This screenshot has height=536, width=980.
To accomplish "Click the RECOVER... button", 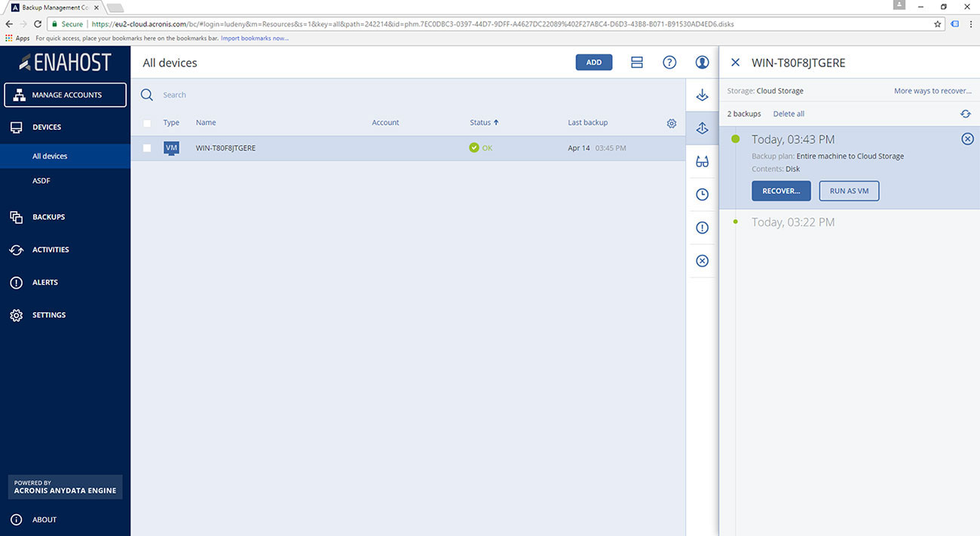I will [x=781, y=191].
